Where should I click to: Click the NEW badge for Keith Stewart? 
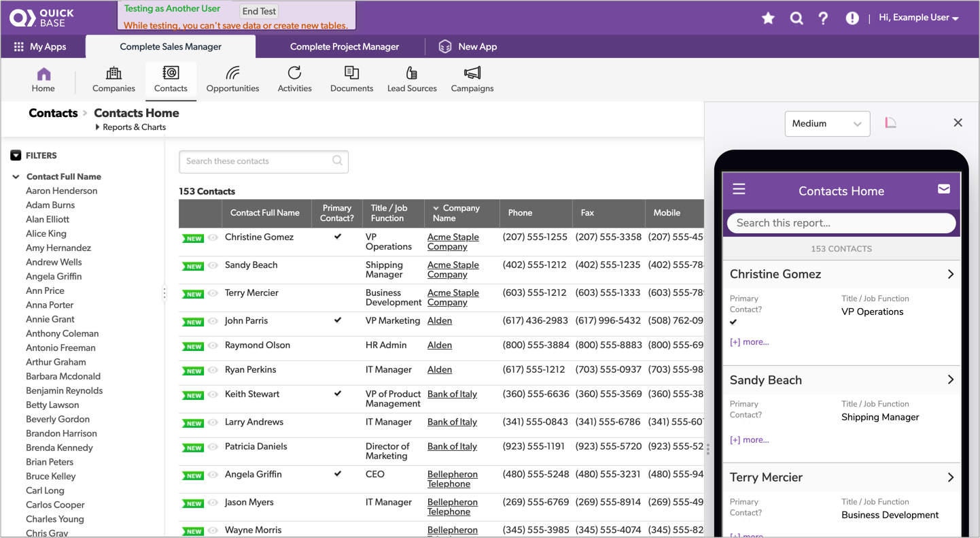point(193,396)
